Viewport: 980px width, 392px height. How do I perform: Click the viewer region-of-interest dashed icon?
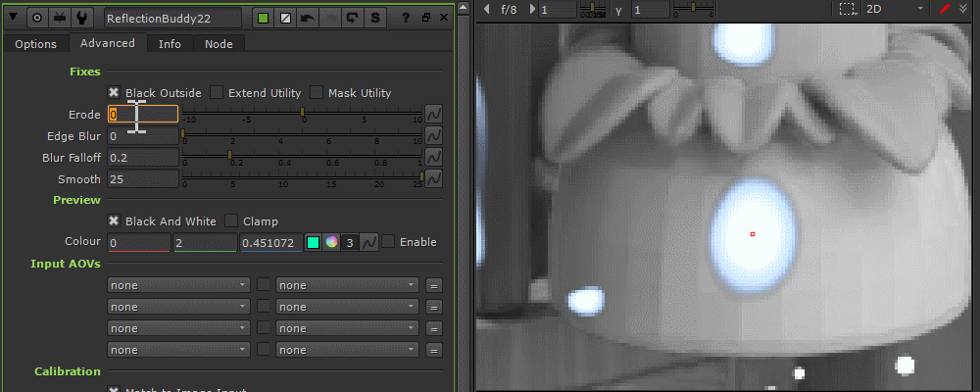tap(847, 10)
